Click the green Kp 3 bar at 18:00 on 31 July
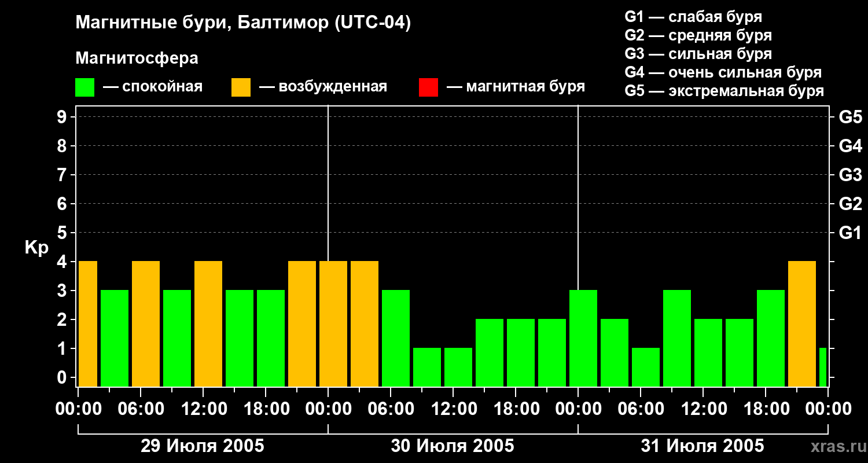This screenshot has height=463, width=868. tap(771, 338)
